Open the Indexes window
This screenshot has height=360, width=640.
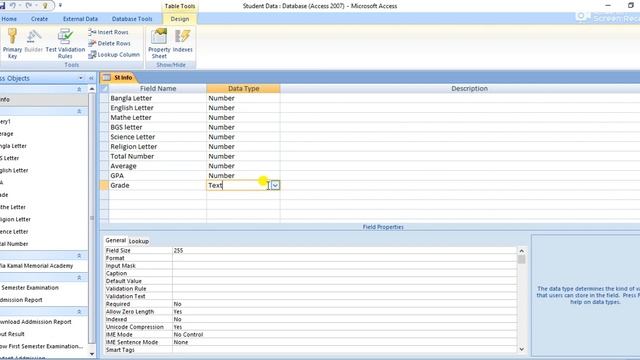coord(182,41)
